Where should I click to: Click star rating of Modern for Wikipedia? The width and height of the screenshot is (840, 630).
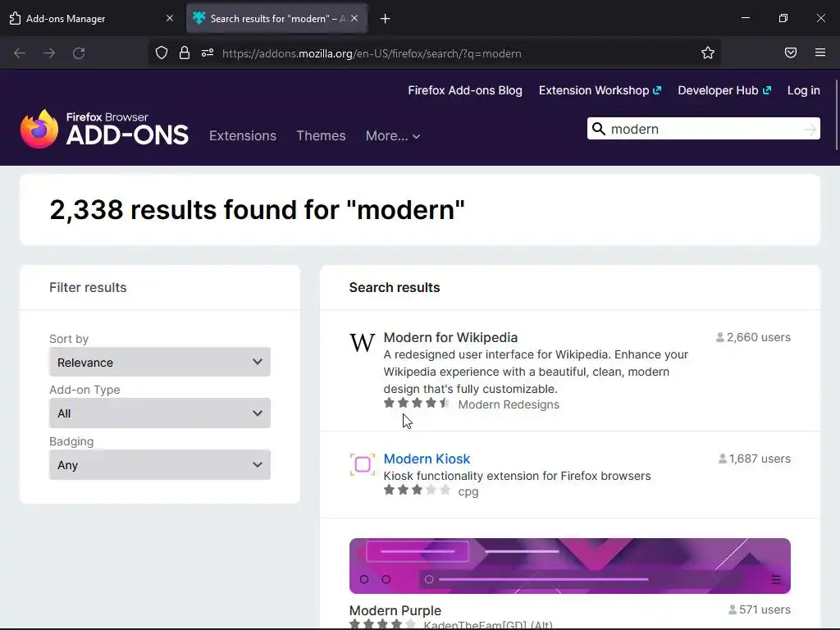tap(416, 404)
